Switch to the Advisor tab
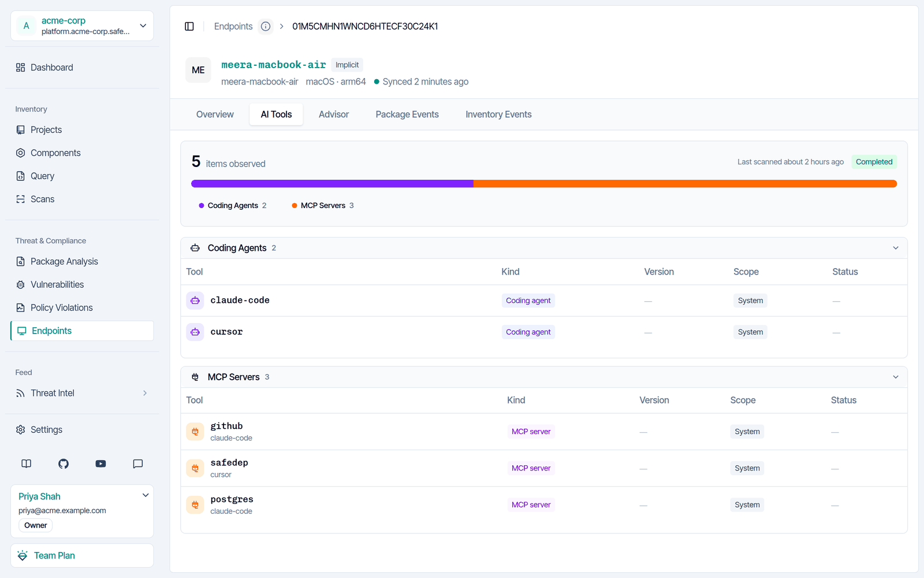Viewport: 924px width, 578px height. (334, 114)
